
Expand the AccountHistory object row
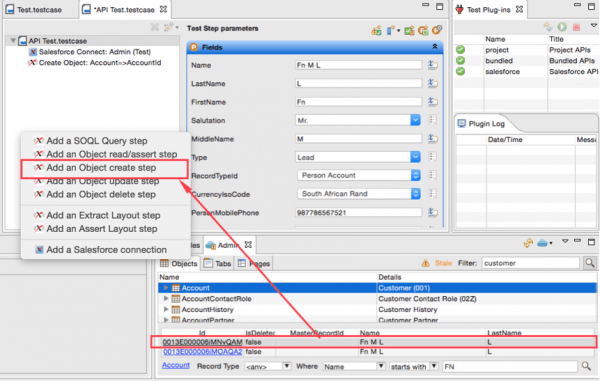[x=166, y=309]
